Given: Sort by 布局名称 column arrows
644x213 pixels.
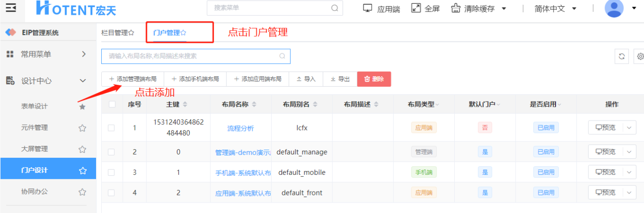Looking at the screenshot, I should [254, 104].
